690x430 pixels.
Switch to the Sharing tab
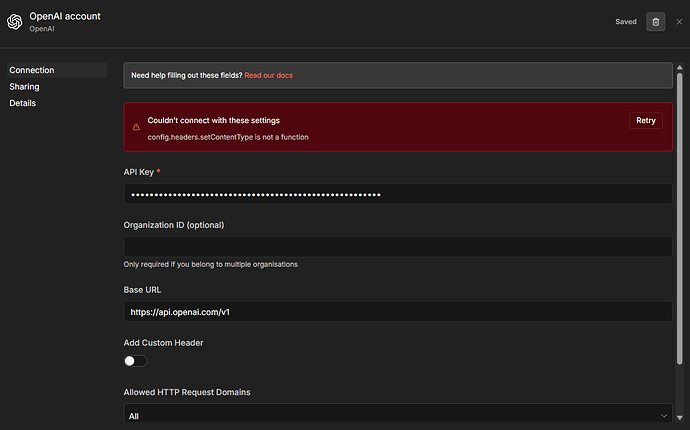click(24, 87)
